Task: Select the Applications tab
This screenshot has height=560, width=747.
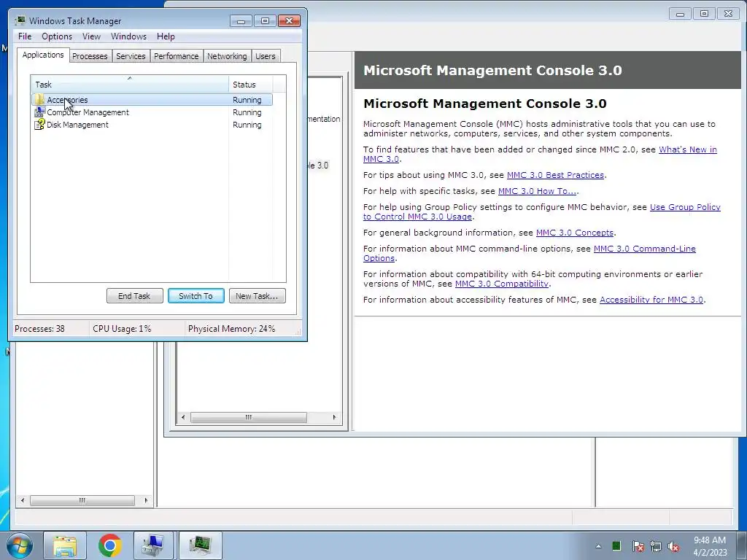Action: (43, 55)
